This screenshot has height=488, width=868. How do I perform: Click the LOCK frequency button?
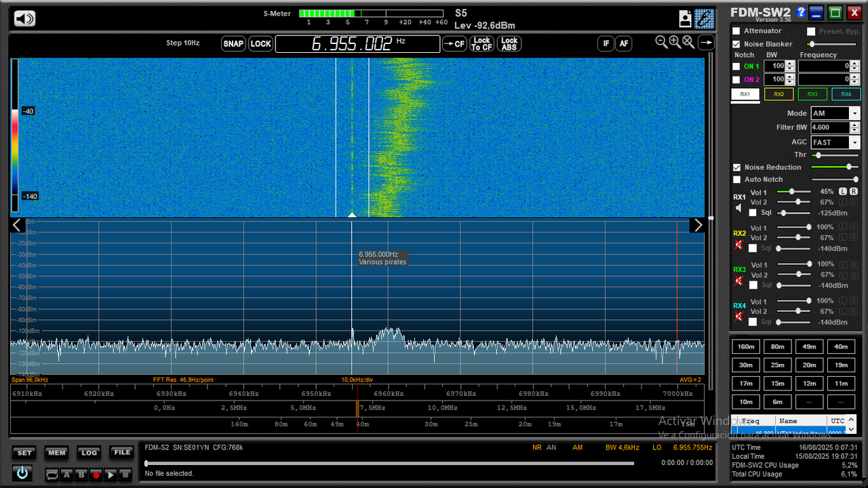pos(260,43)
